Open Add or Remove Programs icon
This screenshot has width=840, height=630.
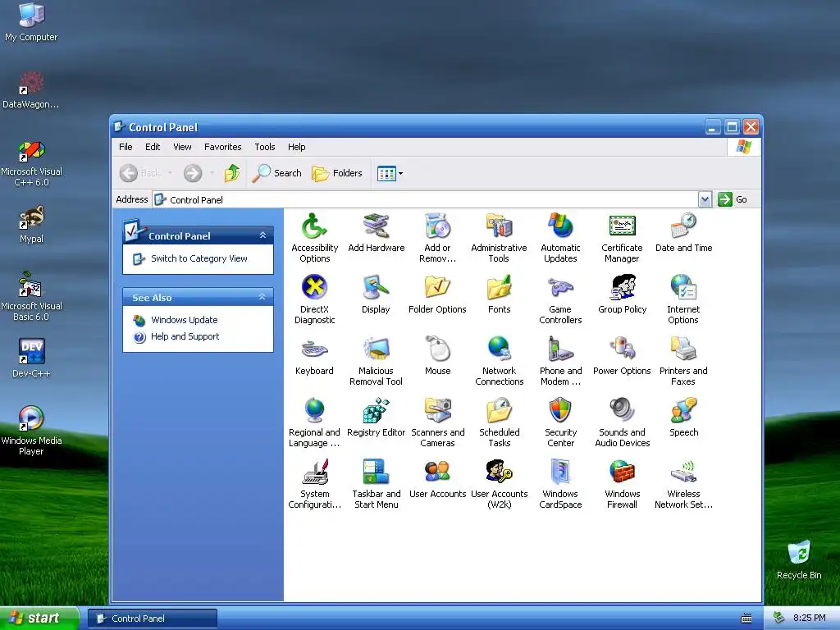click(x=438, y=226)
